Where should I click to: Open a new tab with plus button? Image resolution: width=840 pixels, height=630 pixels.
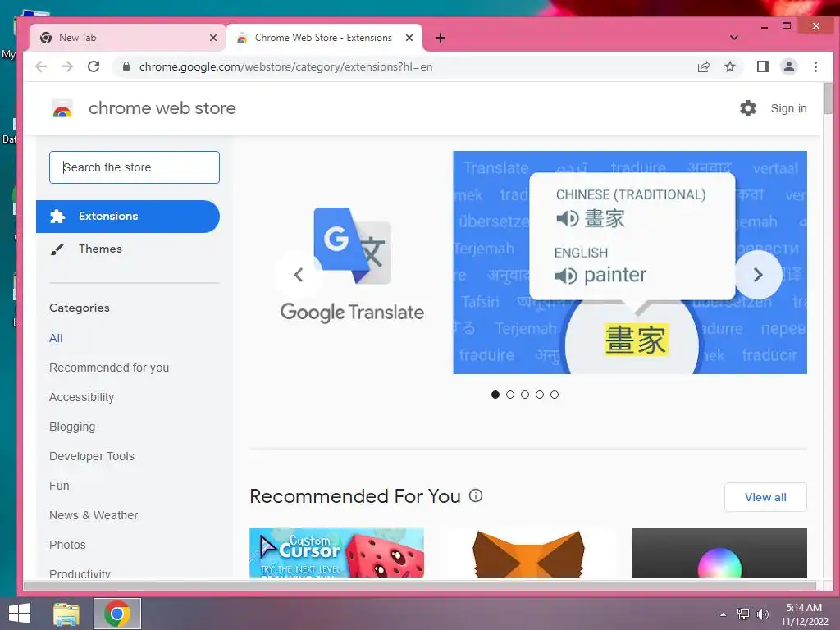click(441, 38)
